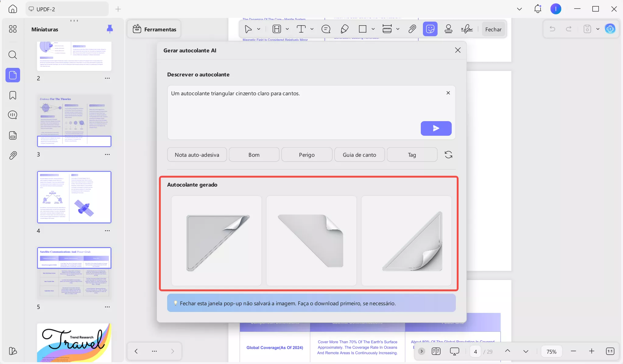Open the UPDF AI assistant icon
The image size is (623, 364).
[x=610, y=29]
